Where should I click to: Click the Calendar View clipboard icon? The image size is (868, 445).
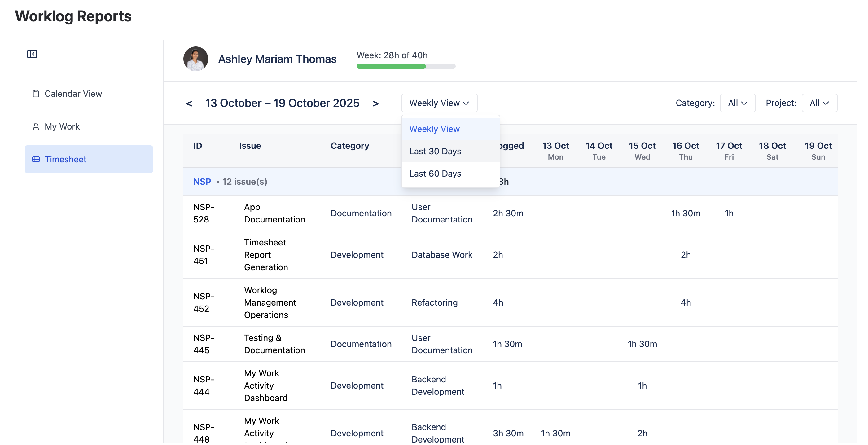coord(36,94)
